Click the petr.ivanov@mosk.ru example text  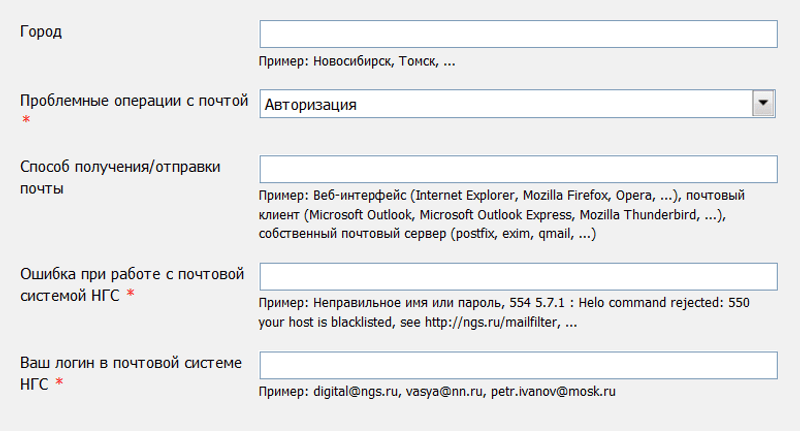point(553,391)
